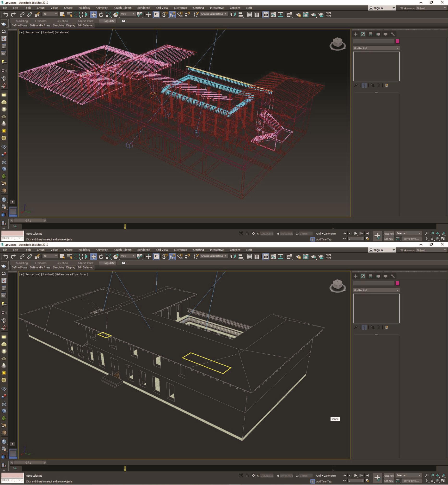This screenshot has width=448, height=485.
Task: Click the ViewCube in the bottom viewport
Action: (x=338, y=285)
